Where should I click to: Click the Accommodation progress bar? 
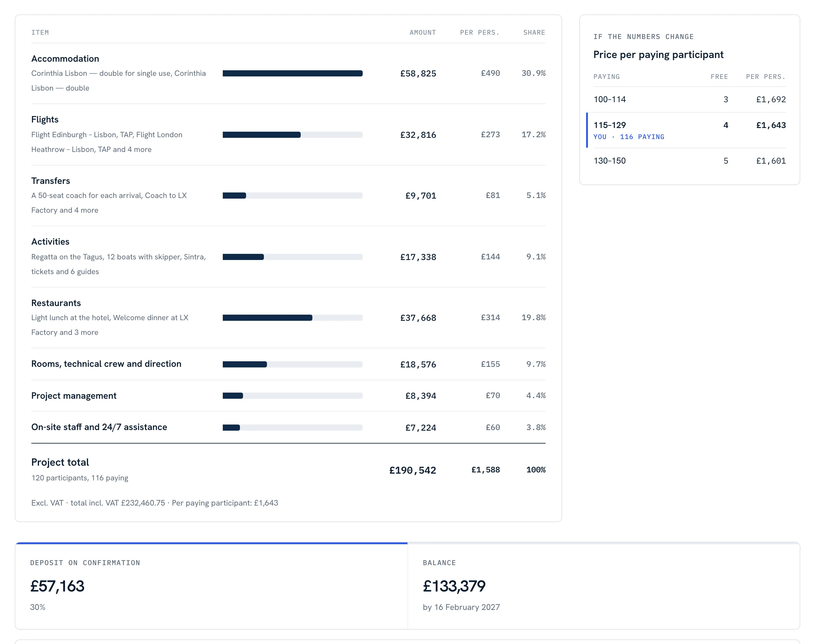[292, 73]
